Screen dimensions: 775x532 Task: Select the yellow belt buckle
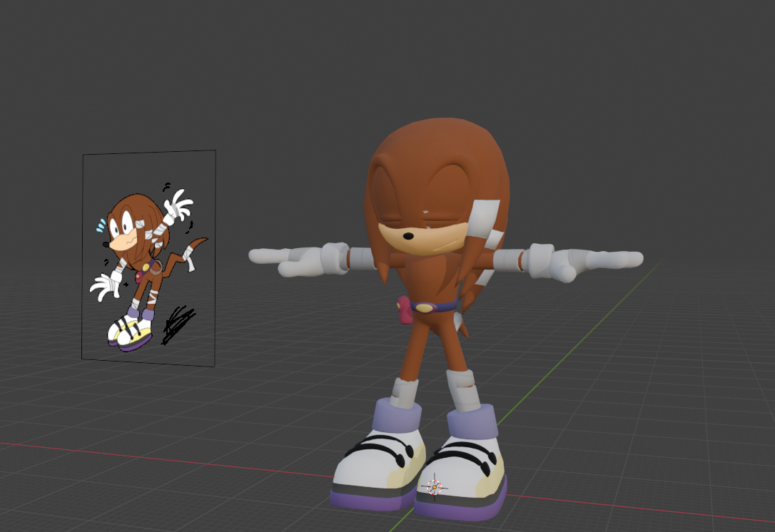(x=425, y=307)
